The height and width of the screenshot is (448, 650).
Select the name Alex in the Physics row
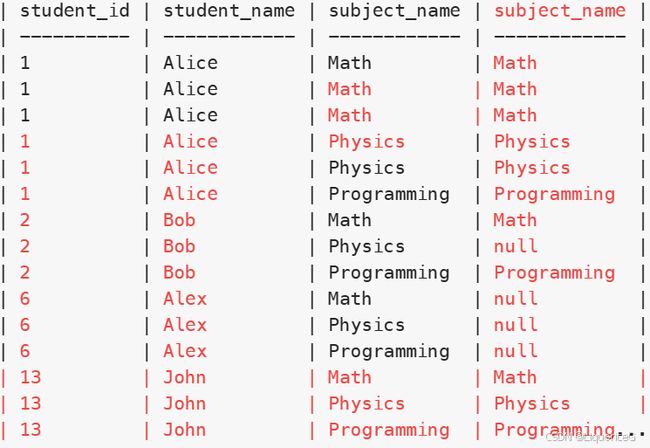(x=185, y=324)
